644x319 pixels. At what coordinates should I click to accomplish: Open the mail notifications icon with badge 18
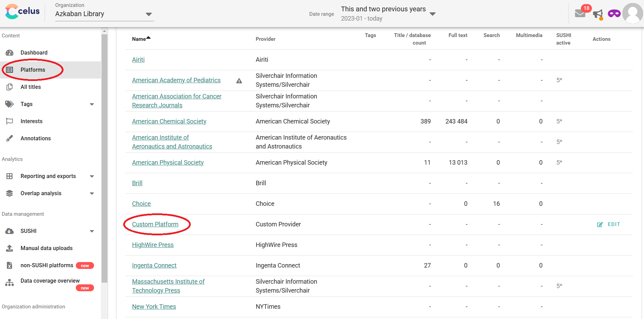pos(581,13)
